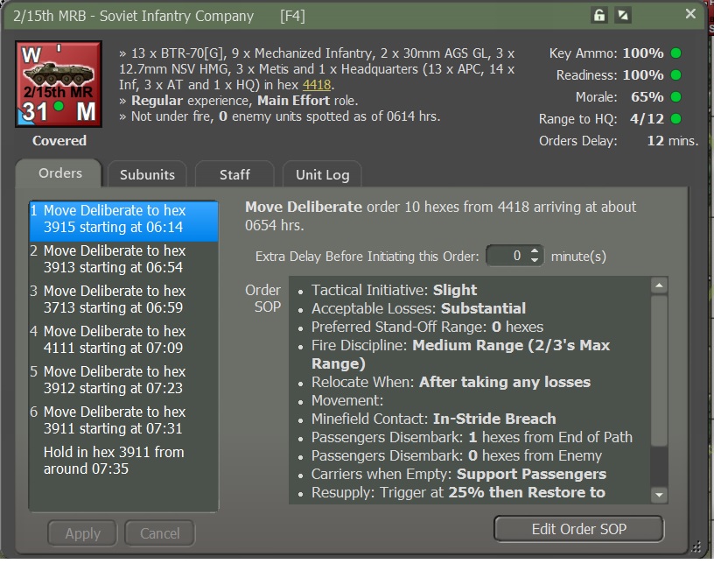This screenshot has height=578, width=728.
Task: Click the pop-out arrow icon in title bar
Action: point(623,16)
